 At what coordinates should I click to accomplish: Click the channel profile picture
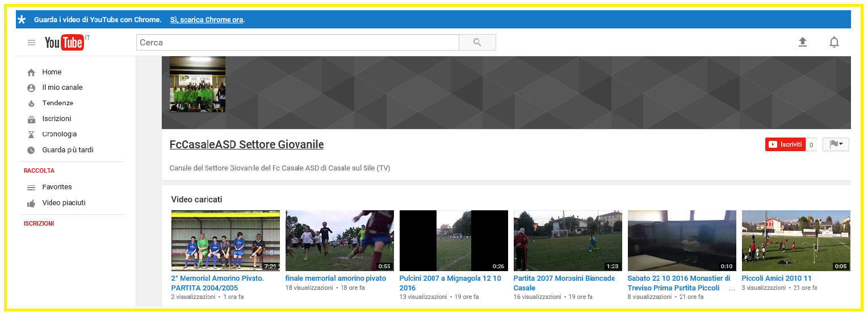(x=198, y=84)
